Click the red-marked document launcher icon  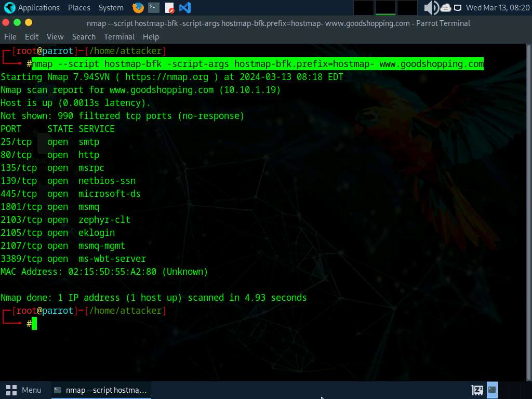169,8
